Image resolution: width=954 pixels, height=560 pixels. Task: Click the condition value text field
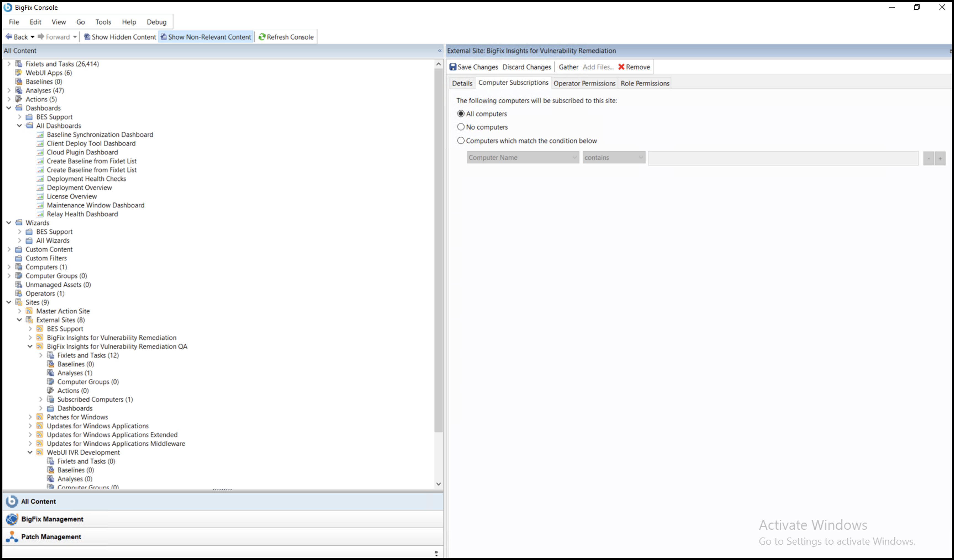click(783, 158)
